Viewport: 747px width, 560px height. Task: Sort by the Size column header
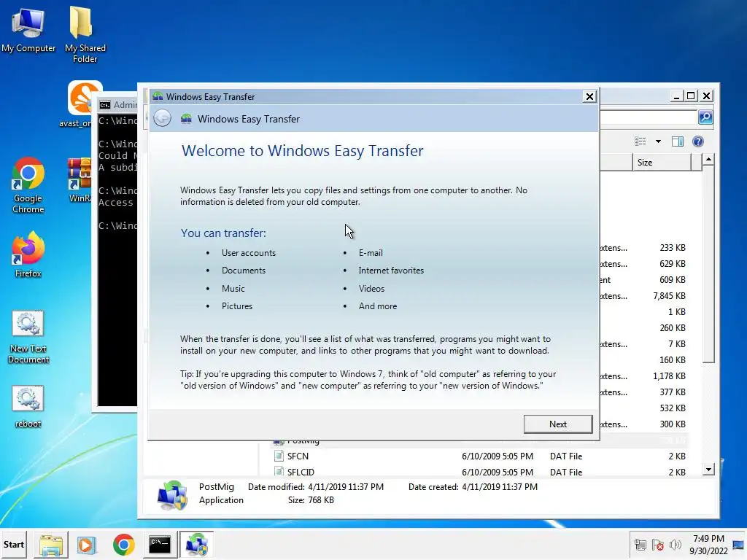661,163
